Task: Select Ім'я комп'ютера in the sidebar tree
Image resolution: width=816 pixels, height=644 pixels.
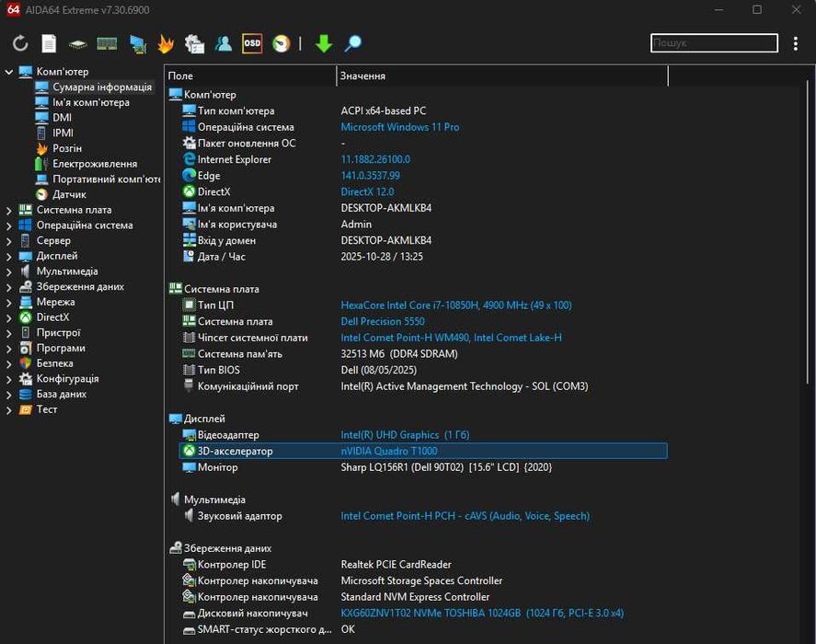Action: coord(91,102)
